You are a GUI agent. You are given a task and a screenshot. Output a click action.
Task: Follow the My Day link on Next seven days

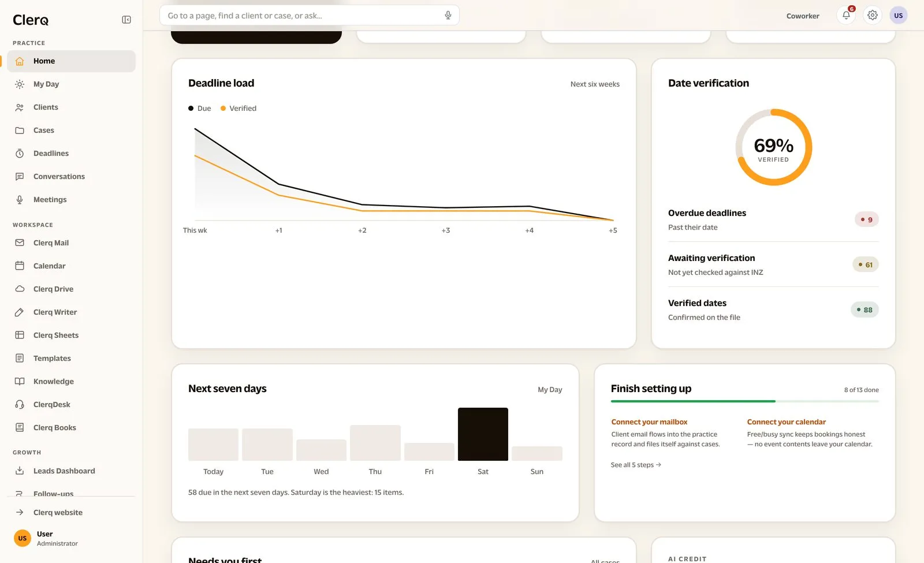pos(550,390)
